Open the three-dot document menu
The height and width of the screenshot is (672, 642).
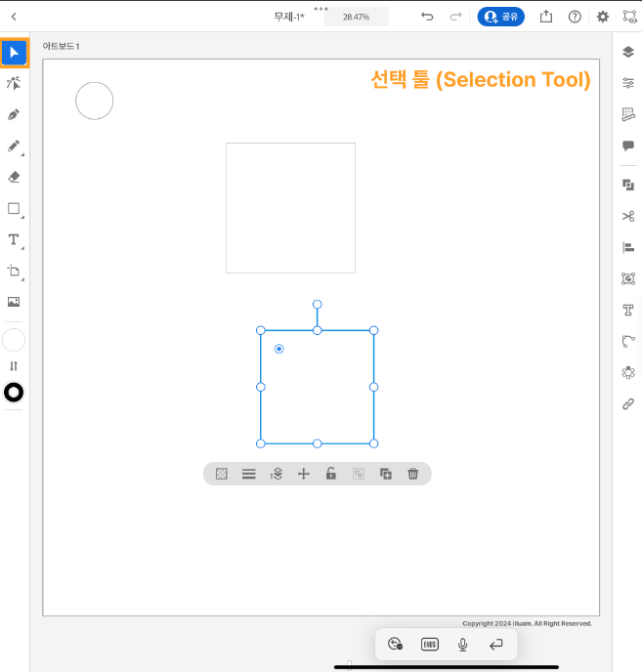[x=321, y=9]
